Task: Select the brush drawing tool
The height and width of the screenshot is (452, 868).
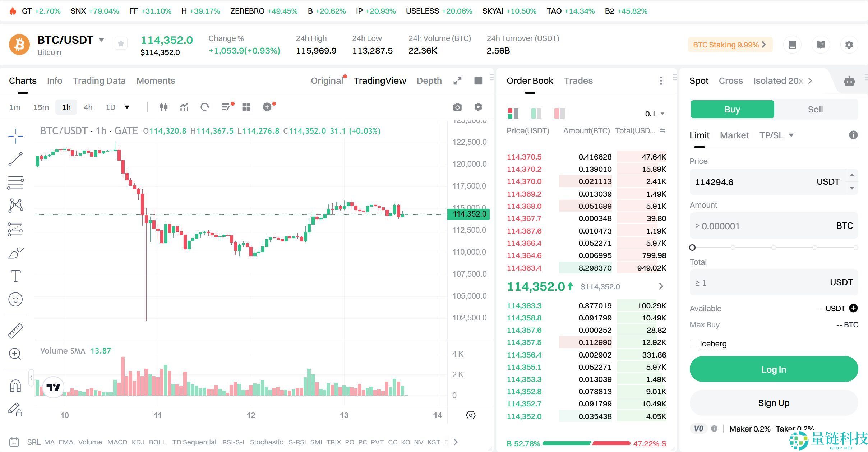Action: pyautogui.click(x=15, y=253)
